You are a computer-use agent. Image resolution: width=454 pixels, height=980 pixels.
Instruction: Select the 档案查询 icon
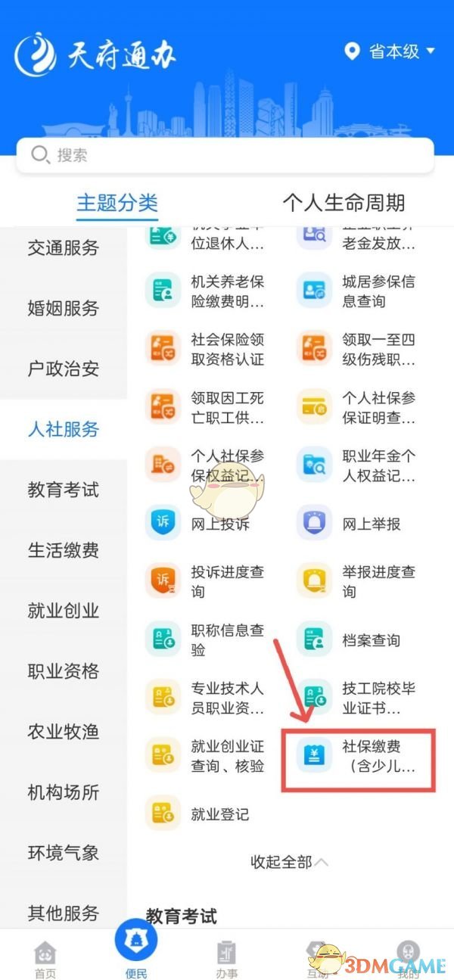click(314, 640)
